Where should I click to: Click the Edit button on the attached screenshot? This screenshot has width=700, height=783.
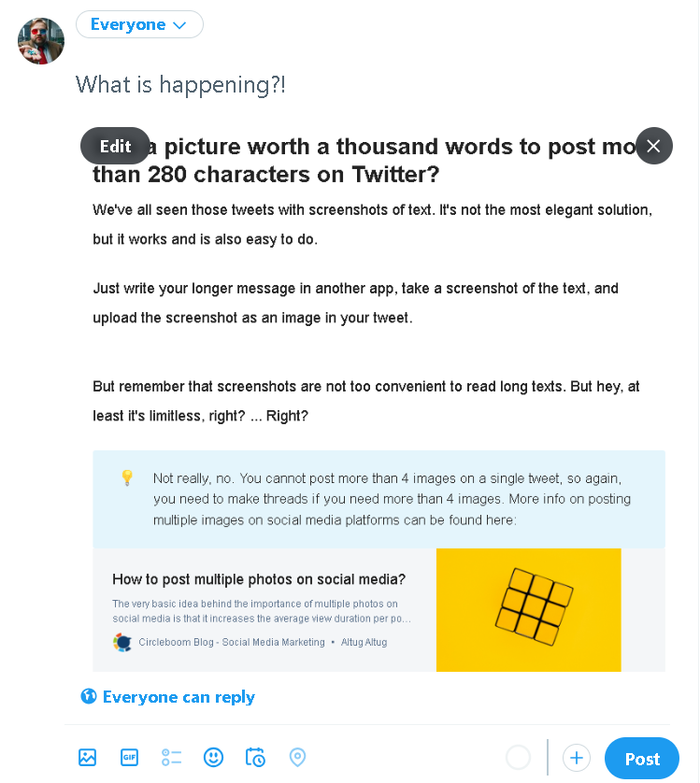click(114, 146)
